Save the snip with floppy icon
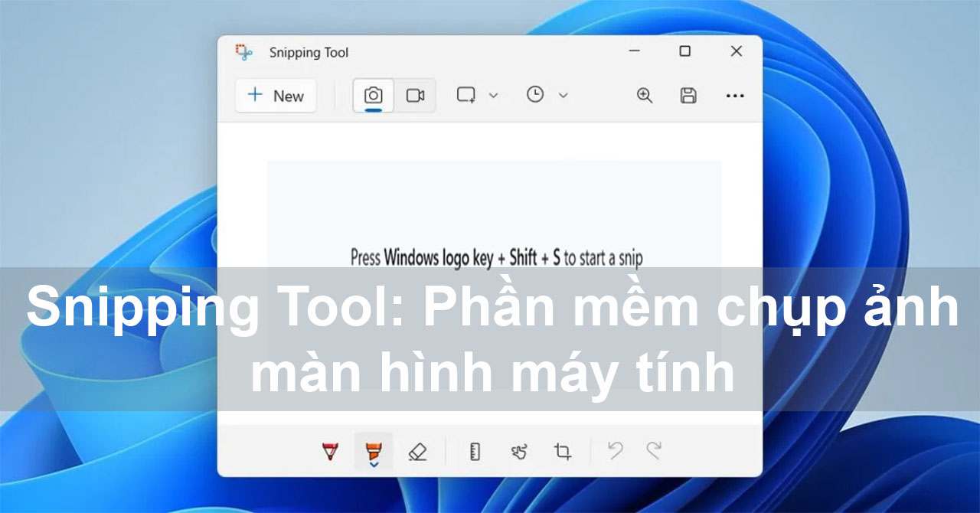This screenshot has height=513, width=980. [688, 95]
